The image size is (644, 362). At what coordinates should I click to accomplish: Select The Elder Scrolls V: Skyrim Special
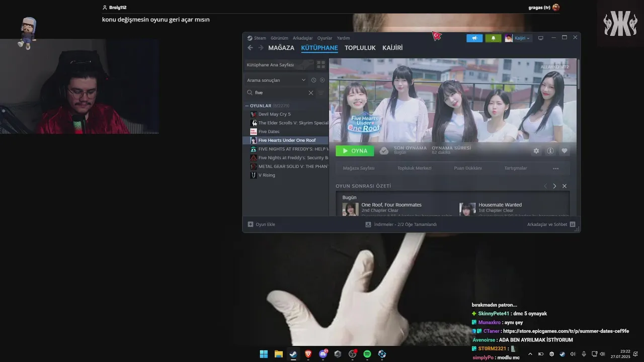click(286, 123)
